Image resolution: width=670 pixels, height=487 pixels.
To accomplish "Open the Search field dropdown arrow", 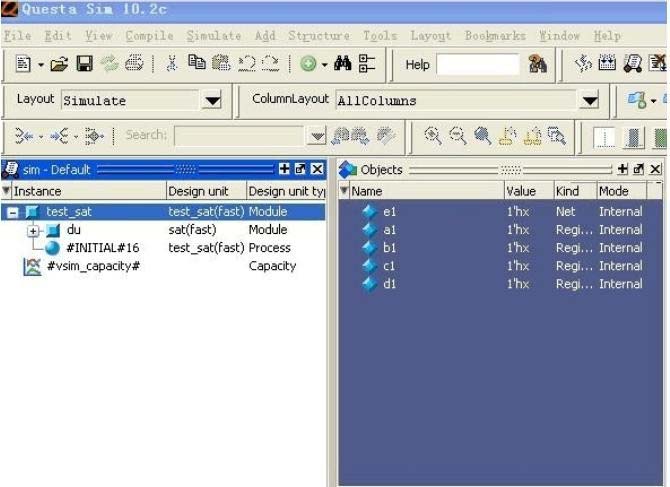I will (x=317, y=136).
